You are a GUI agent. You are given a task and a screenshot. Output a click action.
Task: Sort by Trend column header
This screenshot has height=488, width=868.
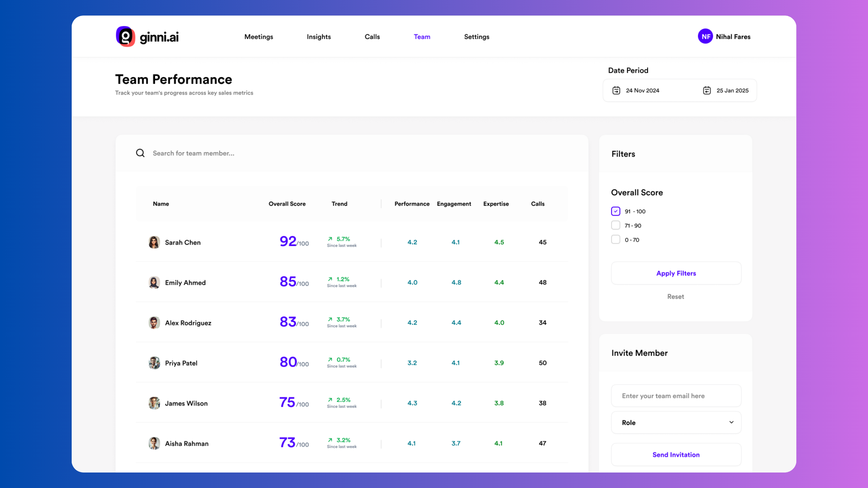pyautogui.click(x=339, y=204)
